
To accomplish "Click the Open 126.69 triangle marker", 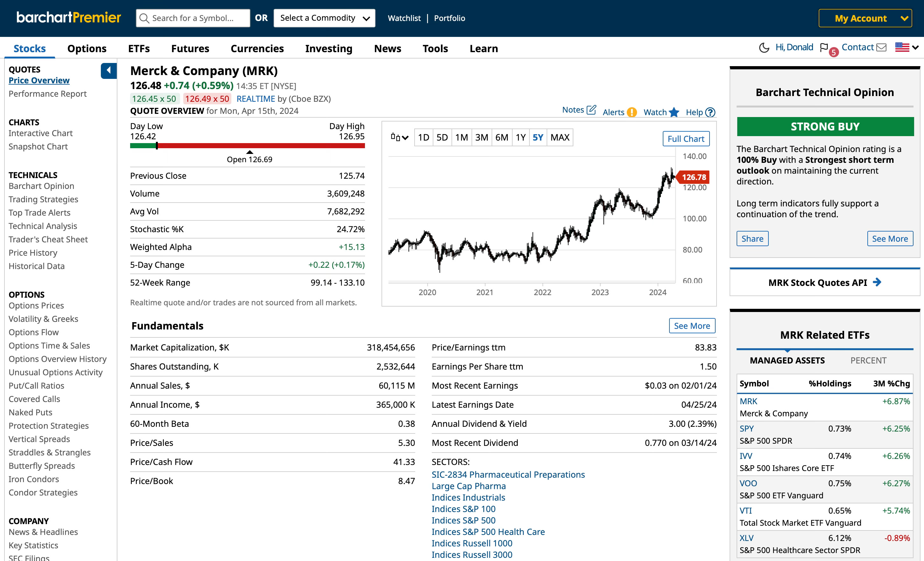I will pyautogui.click(x=249, y=152).
